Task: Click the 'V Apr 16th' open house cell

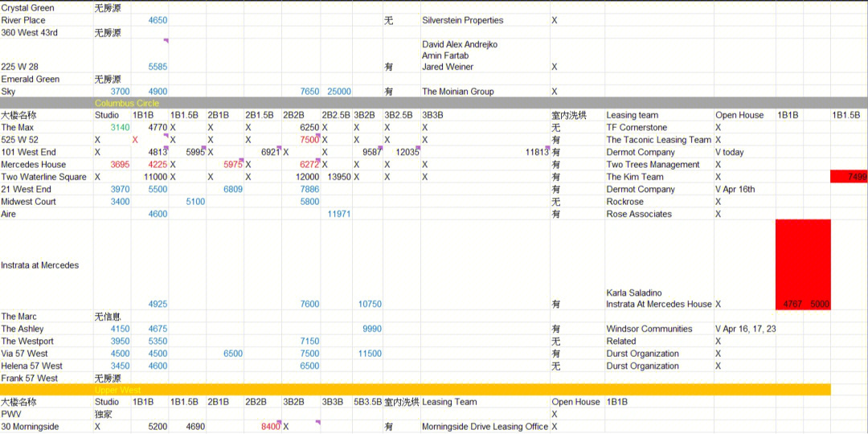Action: coord(735,190)
